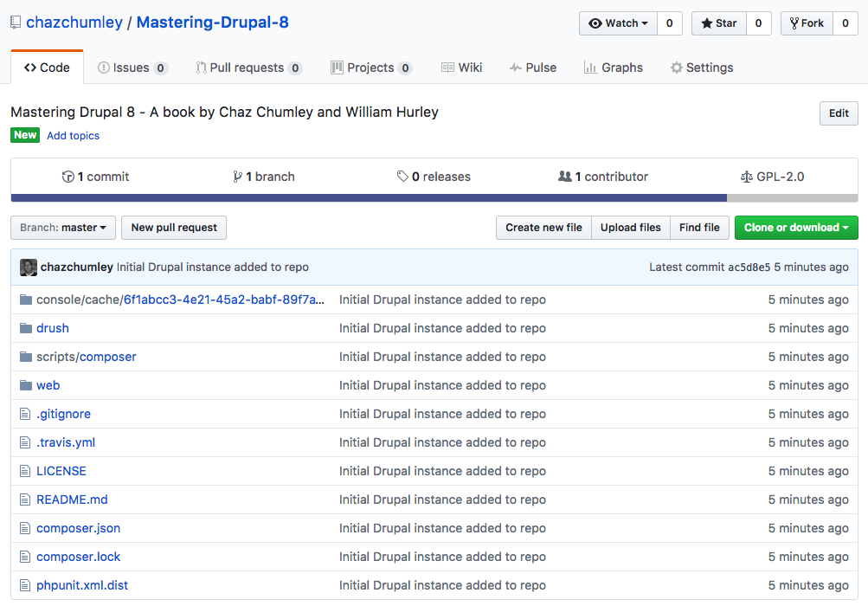Screen dimensions: 868x606
Task: Fork the repository
Action: pos(807,23)
